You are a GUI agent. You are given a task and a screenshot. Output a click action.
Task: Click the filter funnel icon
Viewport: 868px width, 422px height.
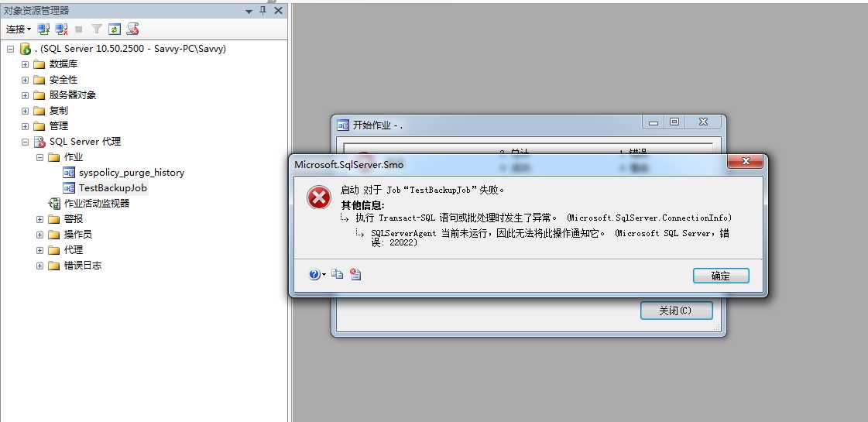(97, 29)
